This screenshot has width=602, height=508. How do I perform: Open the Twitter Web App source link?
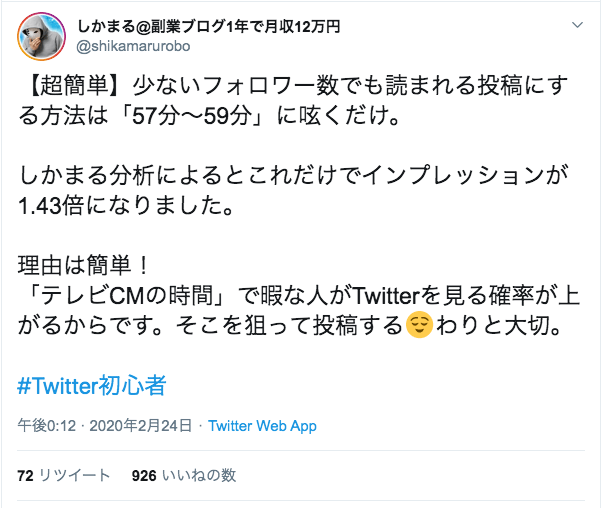(x=262, y=426)
